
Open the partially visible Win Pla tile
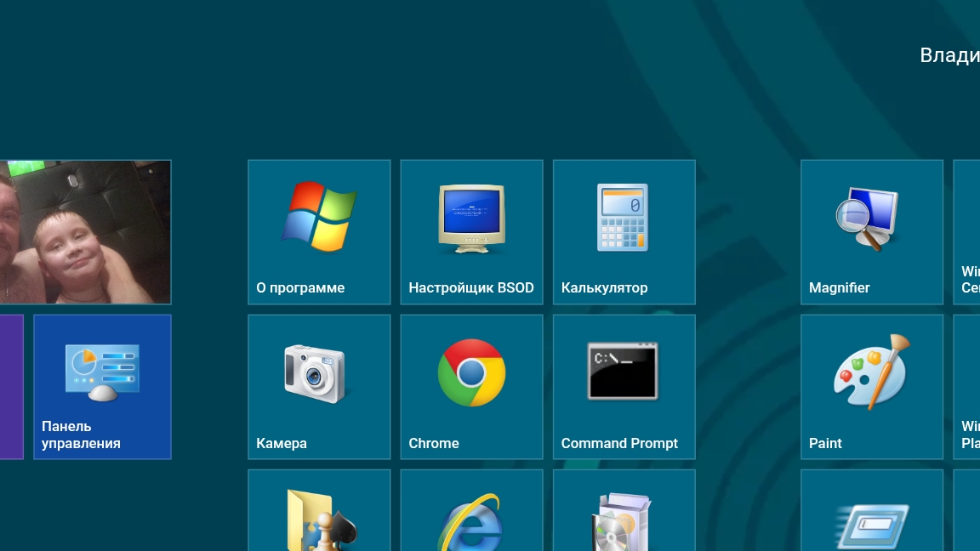click(967, 387)
